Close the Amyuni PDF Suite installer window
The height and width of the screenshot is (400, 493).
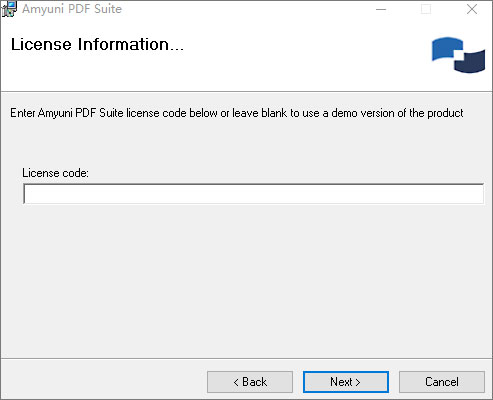(472, 9)
